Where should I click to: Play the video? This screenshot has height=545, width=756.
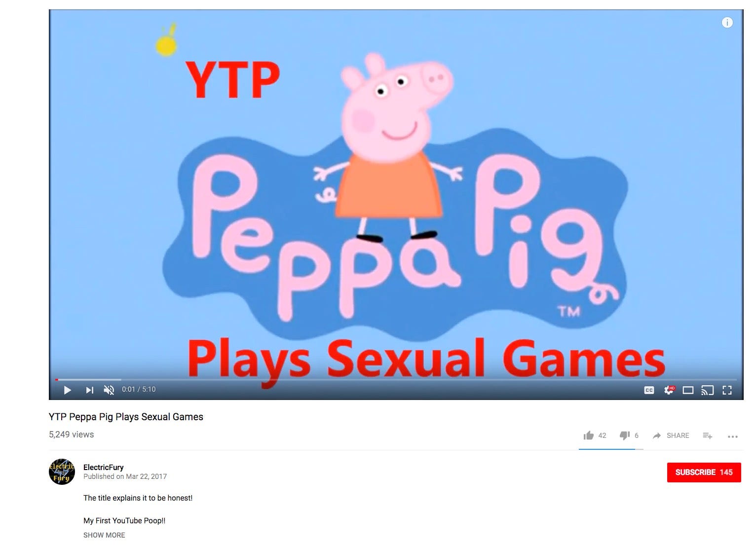coord(68,390)
